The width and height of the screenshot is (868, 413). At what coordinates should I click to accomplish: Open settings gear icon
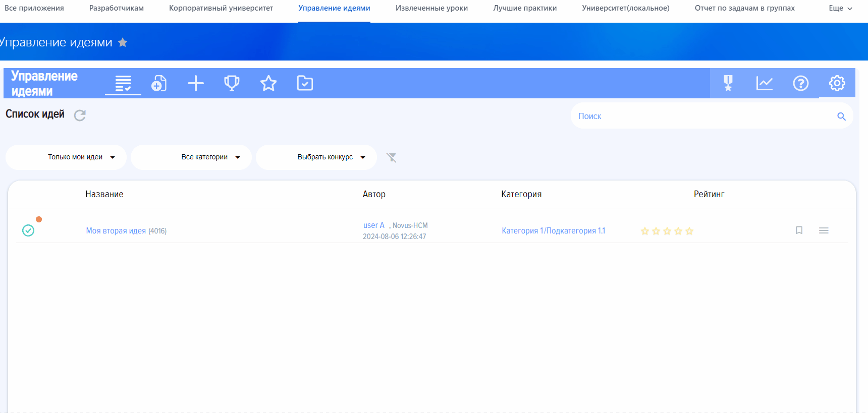click(x=837, y=83)
